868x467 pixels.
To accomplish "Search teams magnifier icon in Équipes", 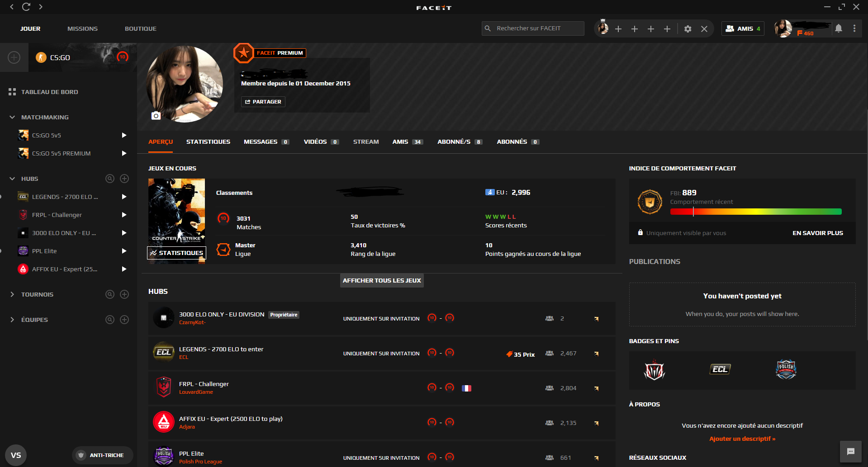I will point(110,320).
